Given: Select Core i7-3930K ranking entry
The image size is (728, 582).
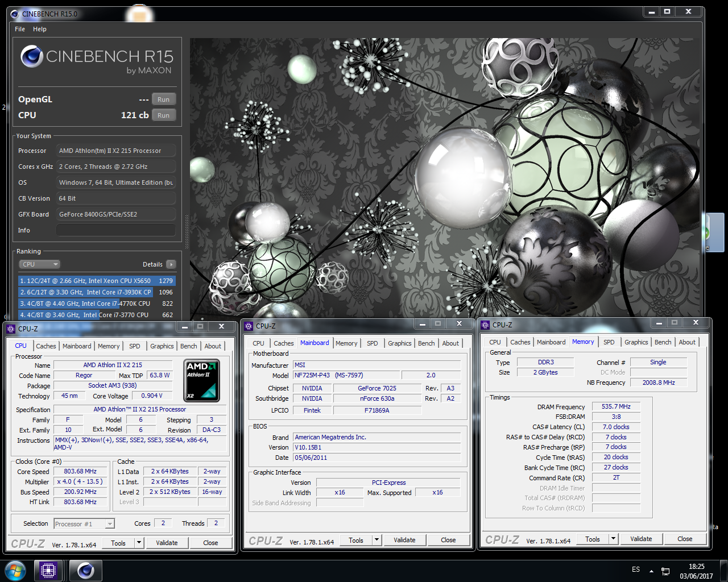Looking at the screenshot, I should tap(97, 292).
